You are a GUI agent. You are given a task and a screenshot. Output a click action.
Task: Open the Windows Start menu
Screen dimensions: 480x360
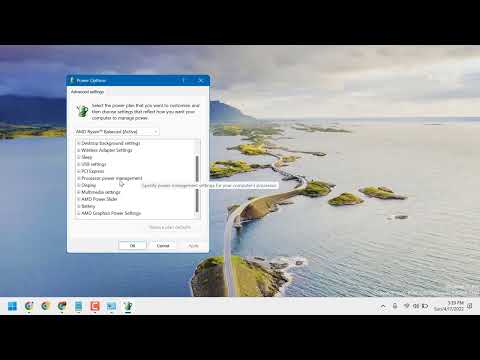click(x=12, y=306)
